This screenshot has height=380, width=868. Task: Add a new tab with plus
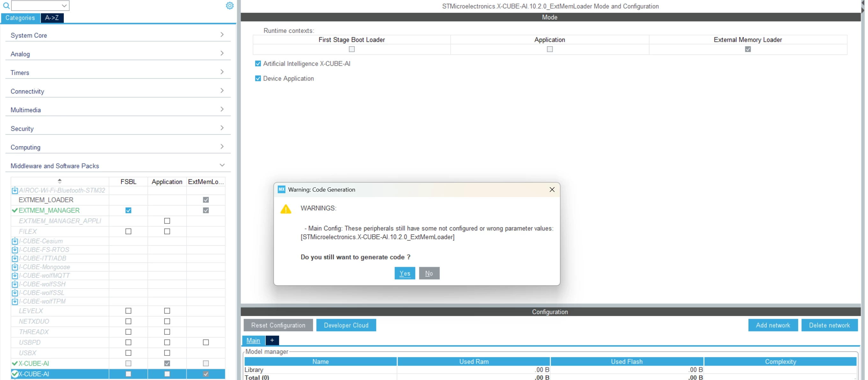click(x=272, y=340)
